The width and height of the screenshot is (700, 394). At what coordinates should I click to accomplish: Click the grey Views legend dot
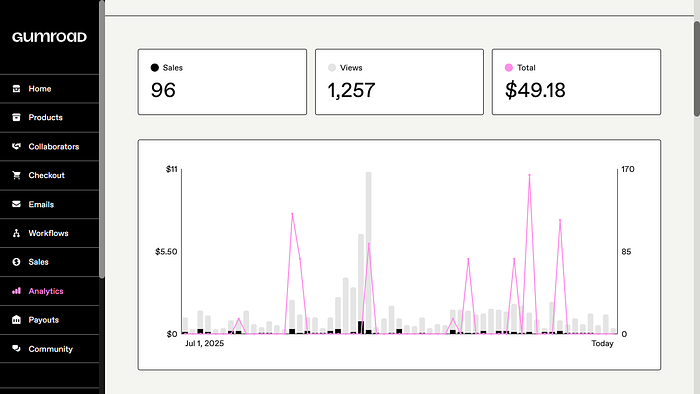pos(332,68)
